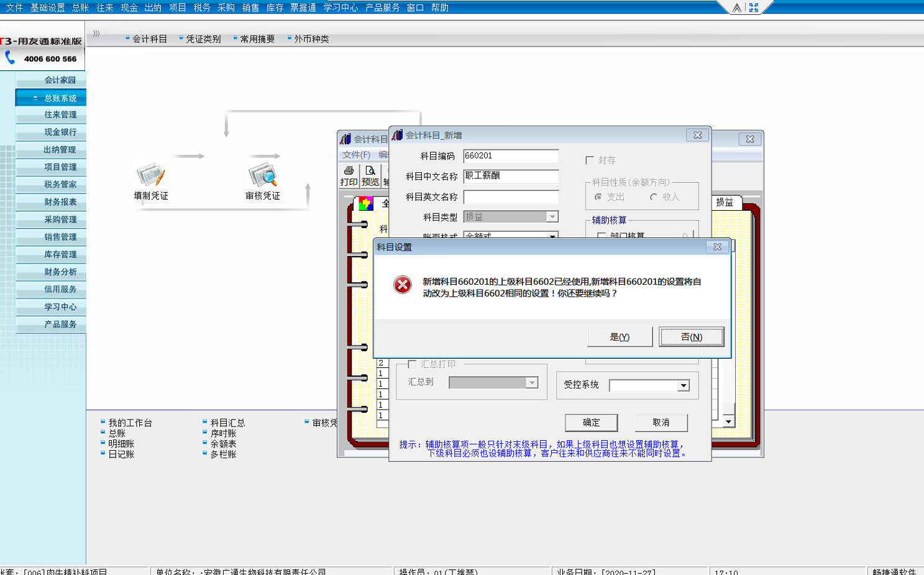Select the 收入 radio button

tap(654, 197)
